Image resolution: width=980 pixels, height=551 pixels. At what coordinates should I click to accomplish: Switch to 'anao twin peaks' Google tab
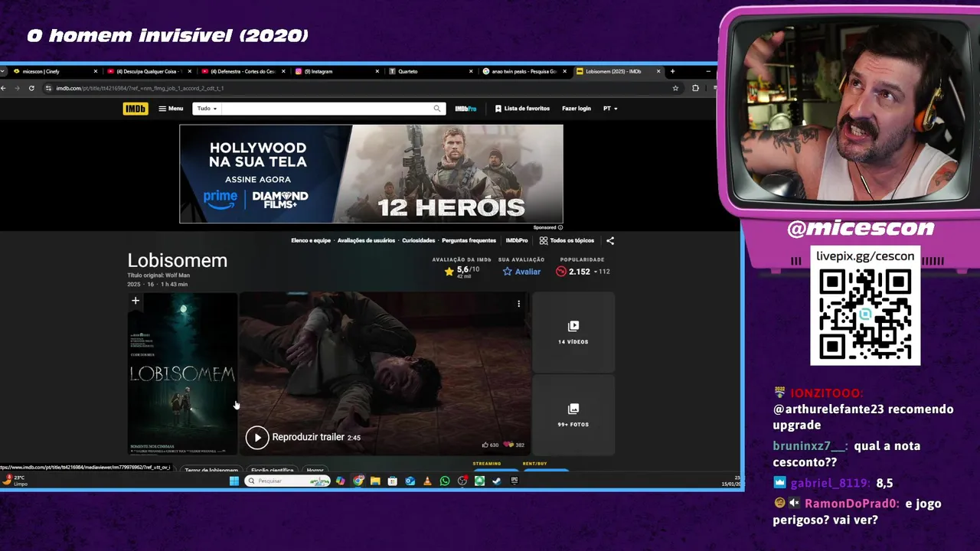pyautogui.click(x=523, y=71)
